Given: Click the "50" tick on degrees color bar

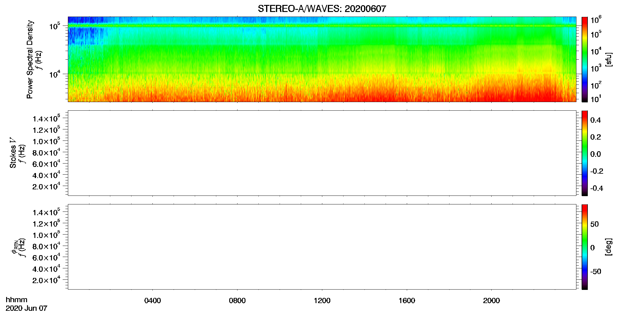Looking at the screenshot, I should point(595,224).
